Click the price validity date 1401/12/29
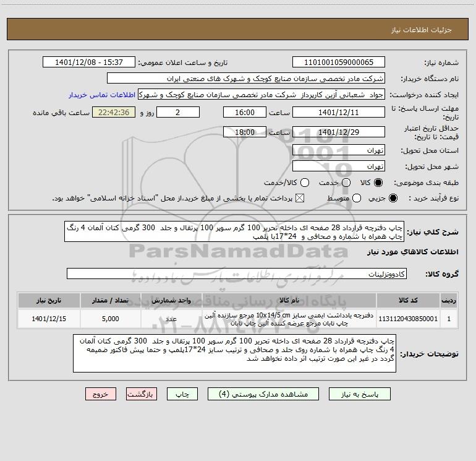 [x=339, y=132]
